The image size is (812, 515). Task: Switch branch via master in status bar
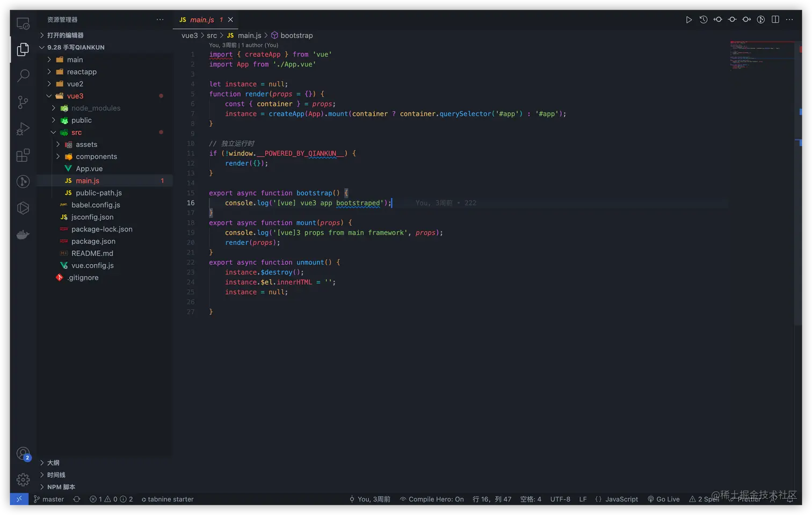(49, 499)
